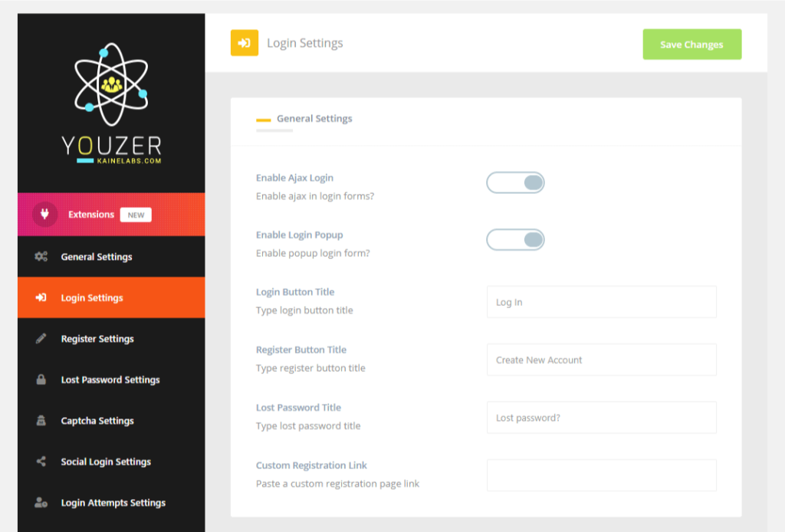
Task: Click the Login Settings arrow icon in sidebar
Action: (41, 297)
